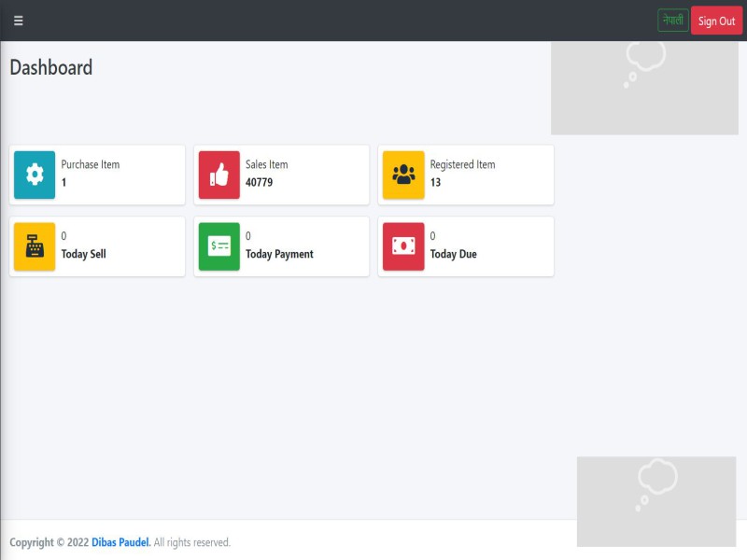The image size is (747, 560).
Task: Click the red banknote icon on Today Due
Action: click(x=403, y=246)
